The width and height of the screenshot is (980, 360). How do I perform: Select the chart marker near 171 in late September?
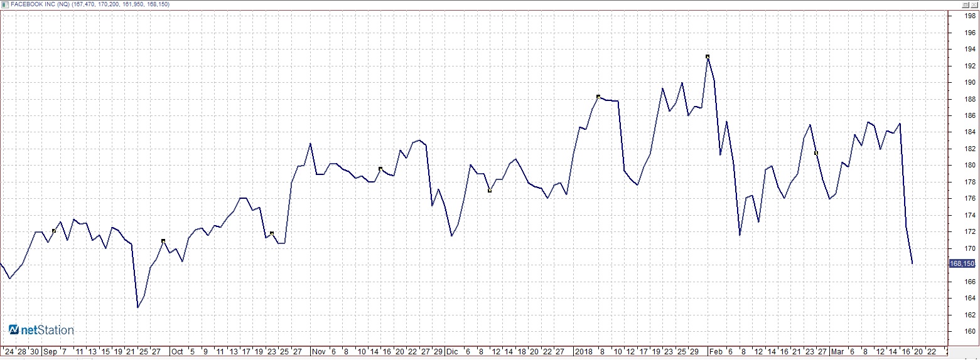(x=163, y=241)
